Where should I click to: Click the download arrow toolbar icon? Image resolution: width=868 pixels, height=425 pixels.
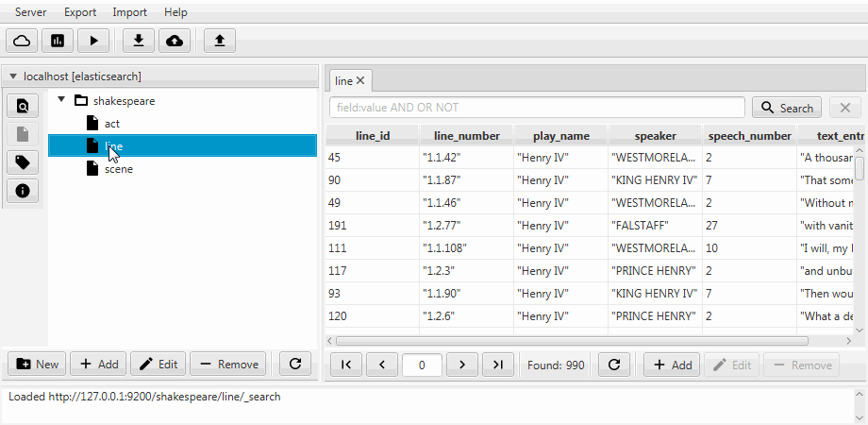139,41
